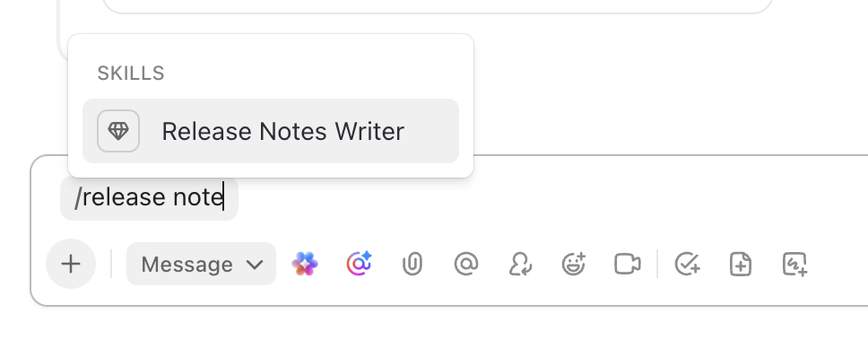Open the Message type dropdown
Screen dimensions: 868x348
[201, 264]
